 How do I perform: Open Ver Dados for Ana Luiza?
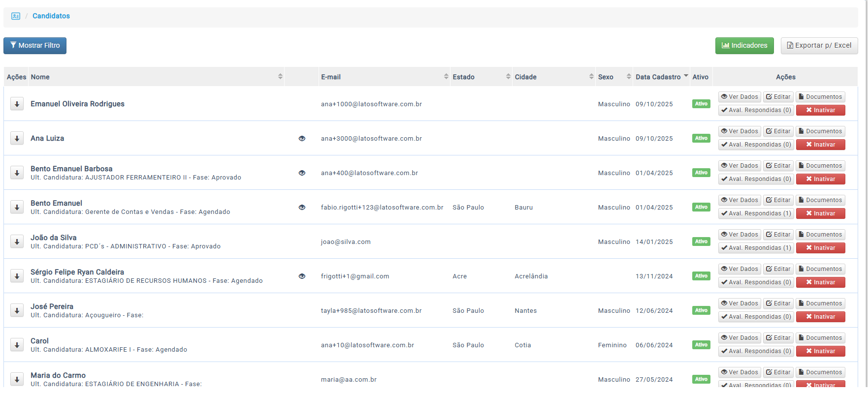[739, 131]
